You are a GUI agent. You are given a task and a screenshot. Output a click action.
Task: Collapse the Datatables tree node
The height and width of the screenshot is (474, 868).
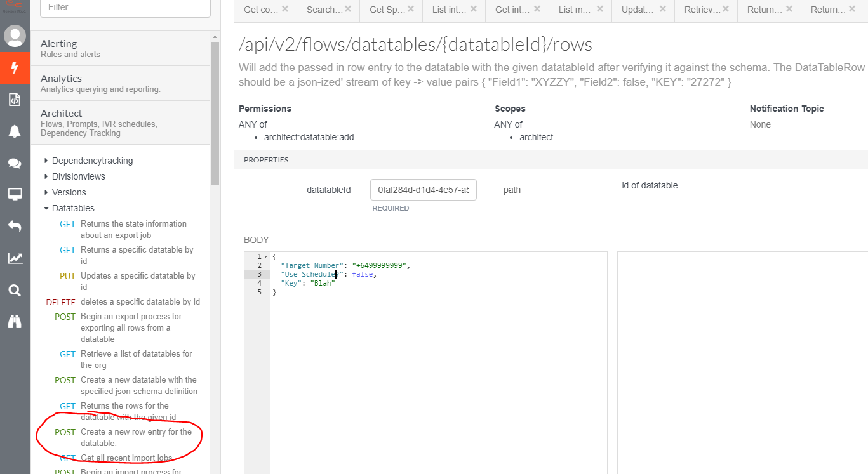pyautogui.click(x=46, y=209)
